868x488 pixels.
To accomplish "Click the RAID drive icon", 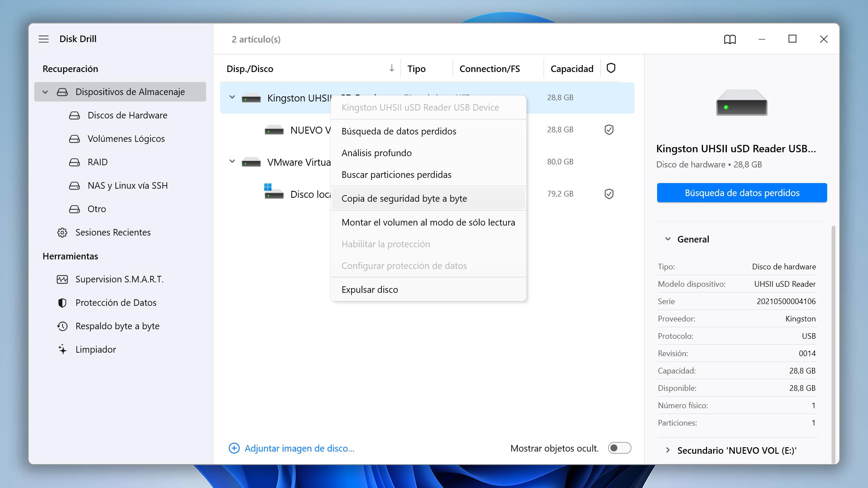I will (x=75, y=162).
